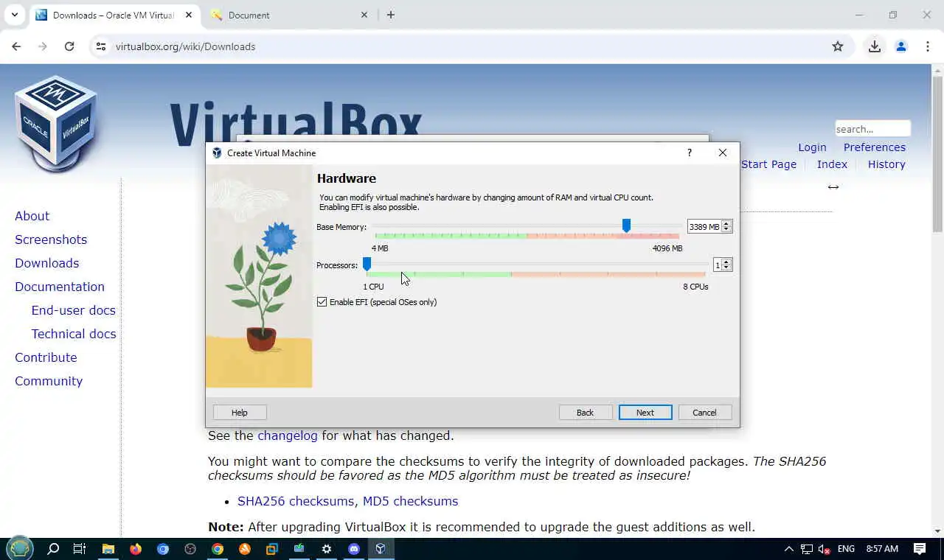Open the Chrome profile avatar icon

pos(901,46)
